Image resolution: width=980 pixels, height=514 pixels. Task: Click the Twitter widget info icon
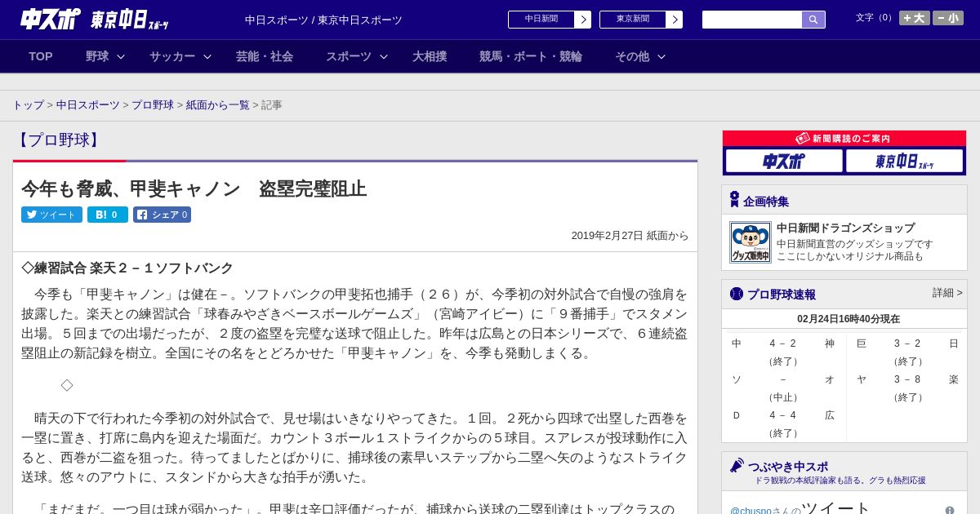[x=950, y=511]
